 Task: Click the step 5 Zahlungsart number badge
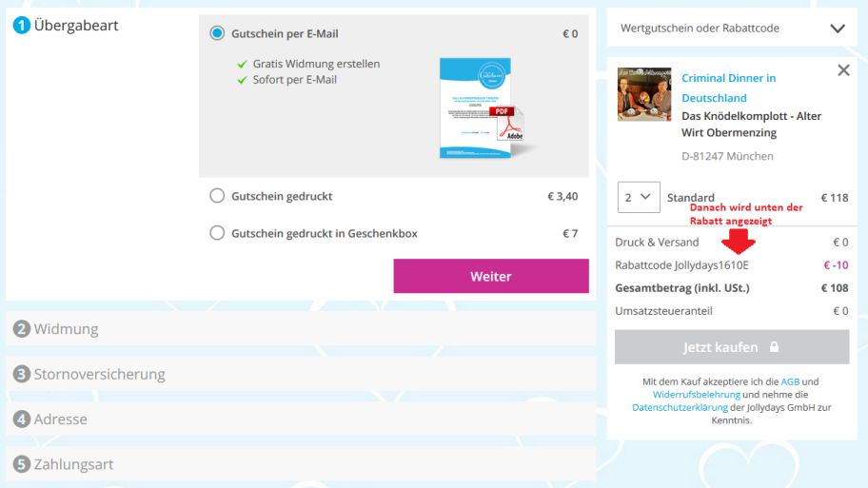[x=20, y=464]
